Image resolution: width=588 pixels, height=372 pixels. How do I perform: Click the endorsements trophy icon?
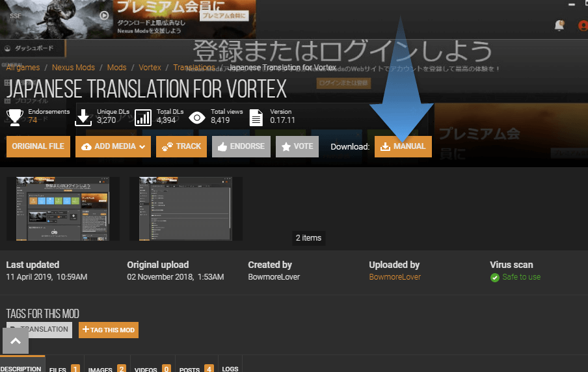click(15, 117)
